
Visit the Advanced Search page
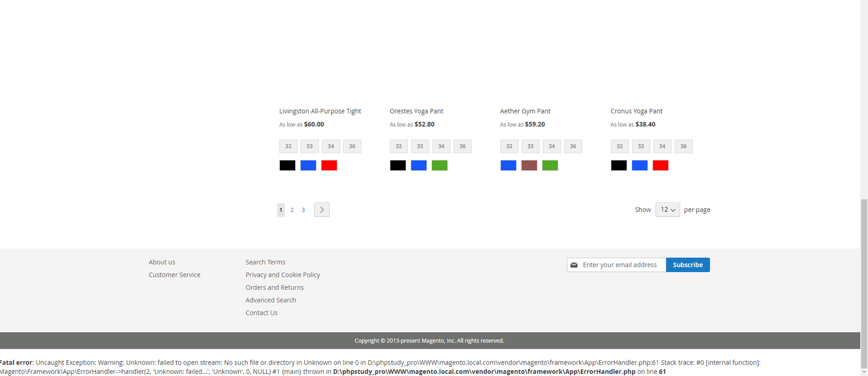[271, 300]
